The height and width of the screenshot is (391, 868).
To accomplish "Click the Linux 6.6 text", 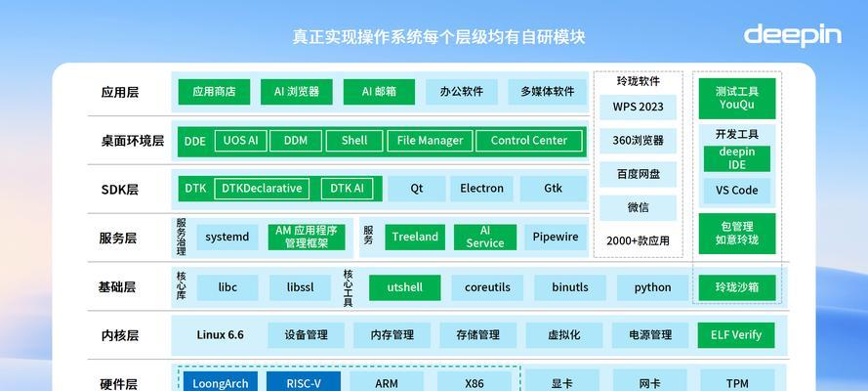I will [x=220, y=335].
